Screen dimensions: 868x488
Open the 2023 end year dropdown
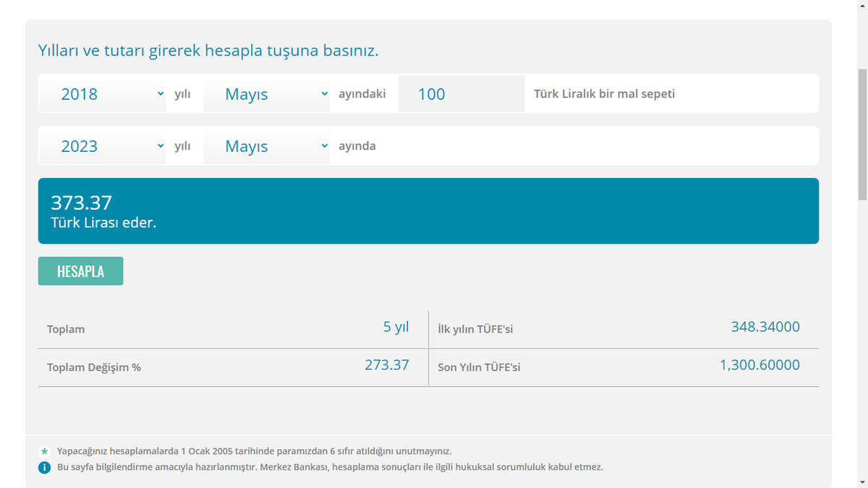pos(102,146)
